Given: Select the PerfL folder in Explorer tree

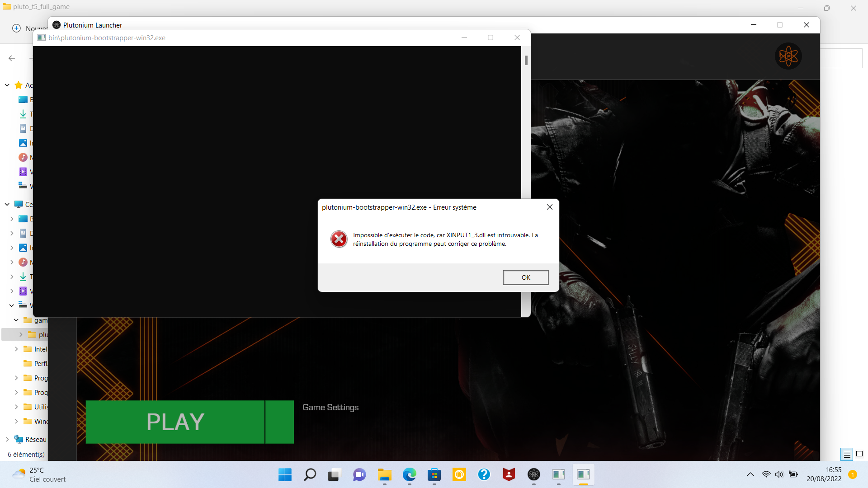Looking at the screenshot, I should pos(35,363).
